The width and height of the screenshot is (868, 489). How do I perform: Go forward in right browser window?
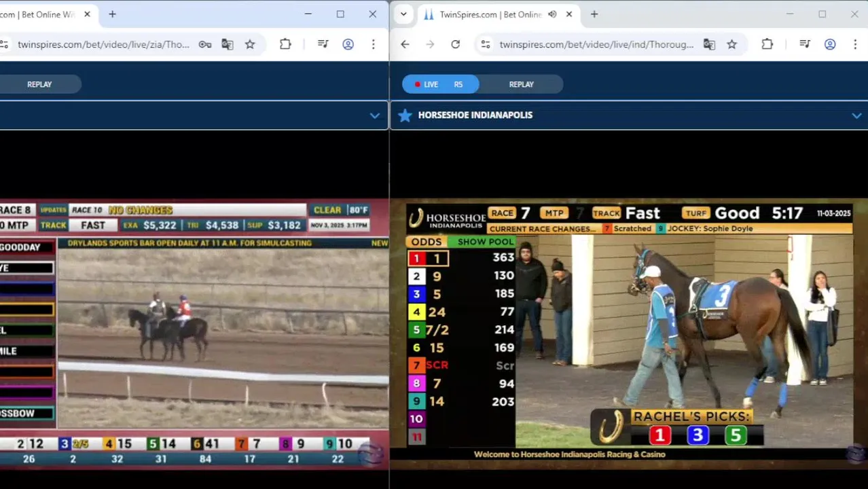(430, 44)
